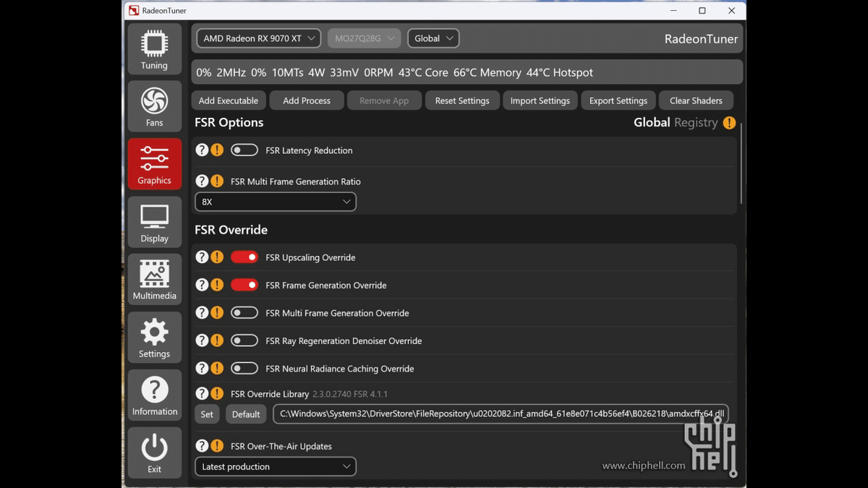Image resolution: width=868 pixels, height=488 pixels.
Task: Open the 8X frame generation ratio dropdown
Action: pos(276,202)
